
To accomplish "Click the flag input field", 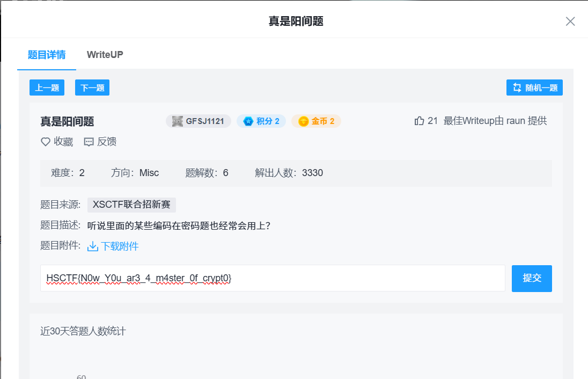I will [x=273, y=278].
